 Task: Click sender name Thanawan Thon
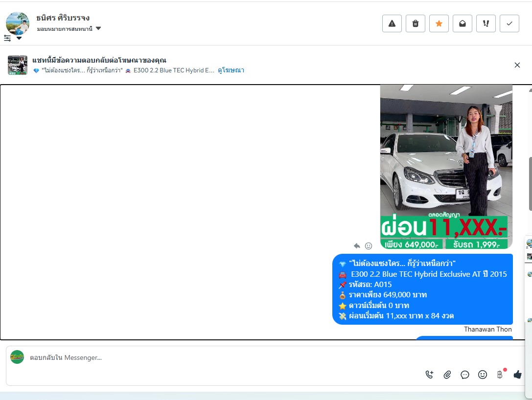[488, 329]
